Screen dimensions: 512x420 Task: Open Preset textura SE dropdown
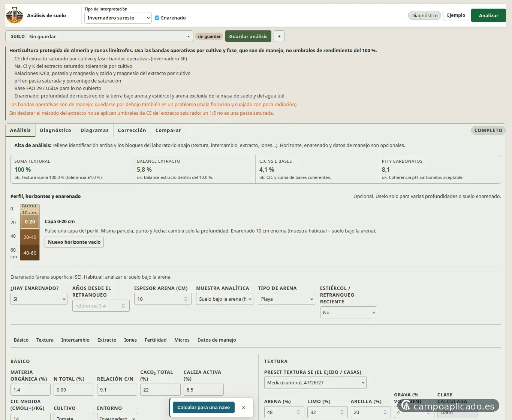tap(315, 382)
